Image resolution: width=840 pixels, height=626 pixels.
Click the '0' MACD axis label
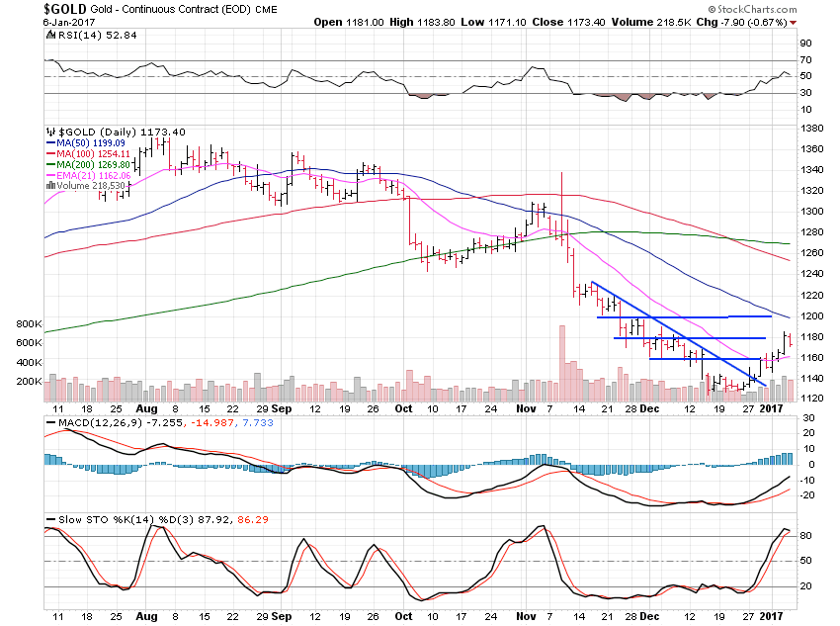pos(811,465)
